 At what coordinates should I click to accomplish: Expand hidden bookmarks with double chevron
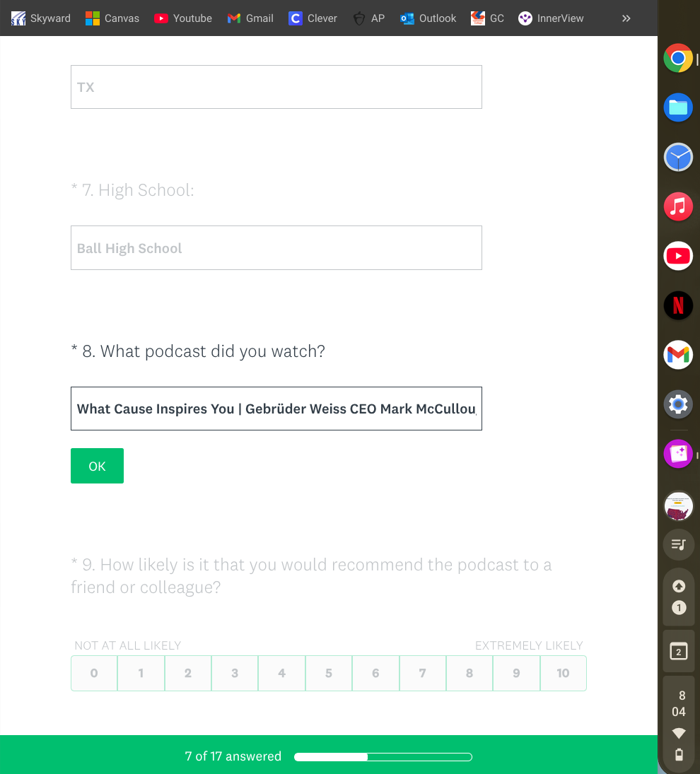pyautogui.click(x=626, y=18)
